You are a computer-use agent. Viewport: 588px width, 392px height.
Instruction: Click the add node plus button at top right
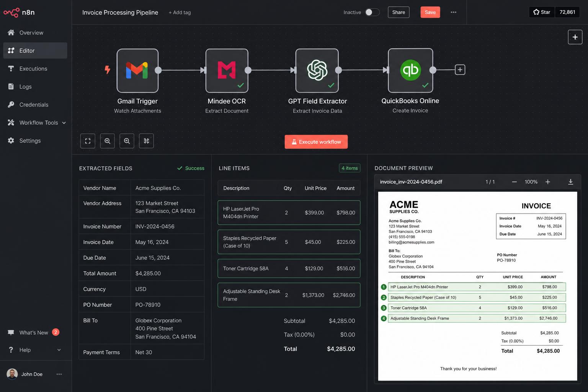575,37
